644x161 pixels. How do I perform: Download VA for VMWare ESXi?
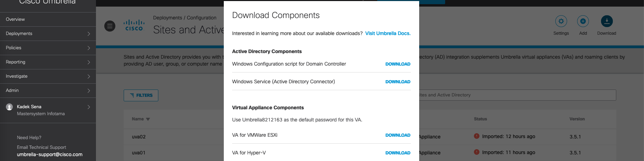[x=398, y=135]
